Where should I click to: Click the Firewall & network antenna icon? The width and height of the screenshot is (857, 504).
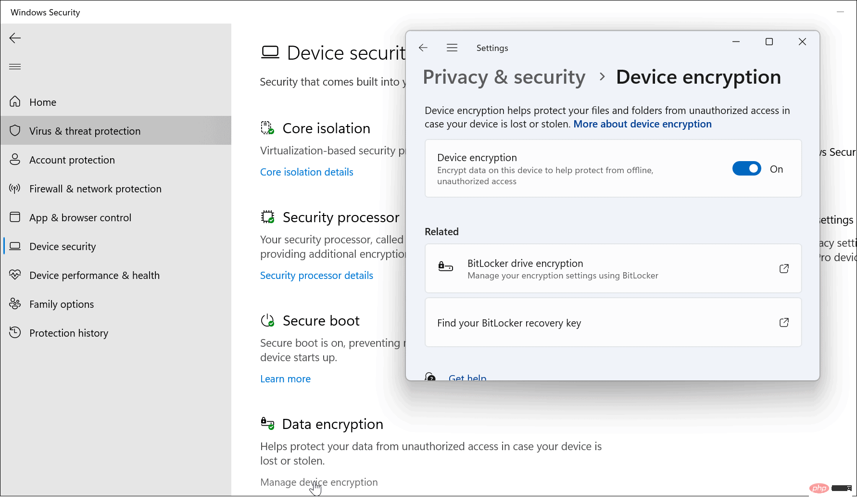15,189
